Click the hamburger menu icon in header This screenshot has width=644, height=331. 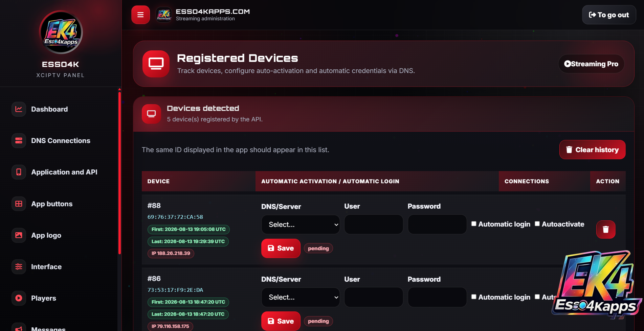[x=140, y=15]
